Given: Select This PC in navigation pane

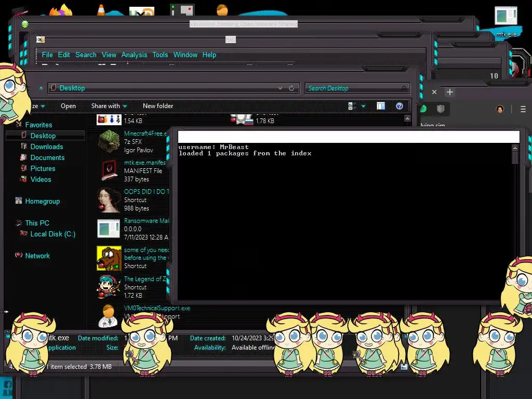Looking at the screenshot, I should (x=37, y=223).
